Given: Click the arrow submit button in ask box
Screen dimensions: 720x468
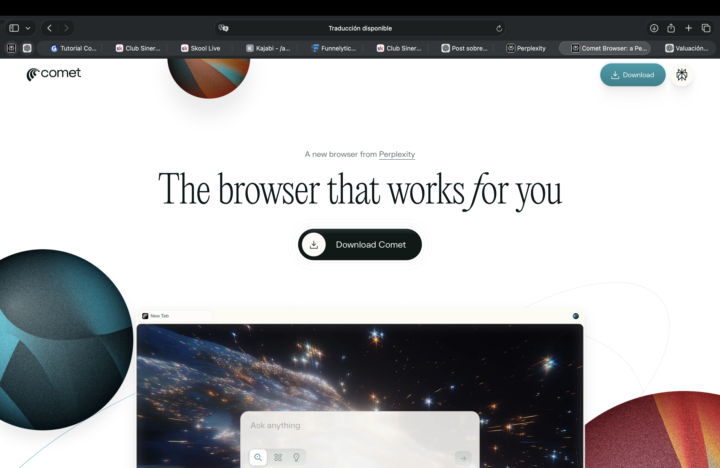Looking at the screenshot, I should (463, 458).
